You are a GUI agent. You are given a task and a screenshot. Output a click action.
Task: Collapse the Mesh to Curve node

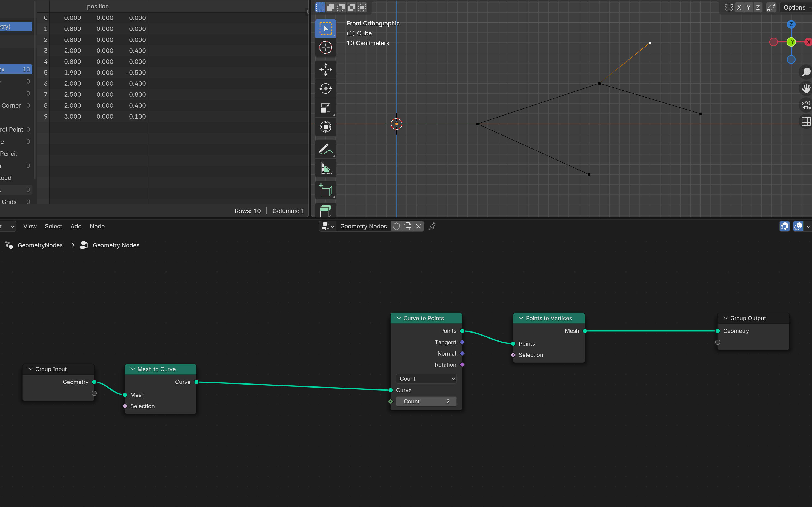133,369
